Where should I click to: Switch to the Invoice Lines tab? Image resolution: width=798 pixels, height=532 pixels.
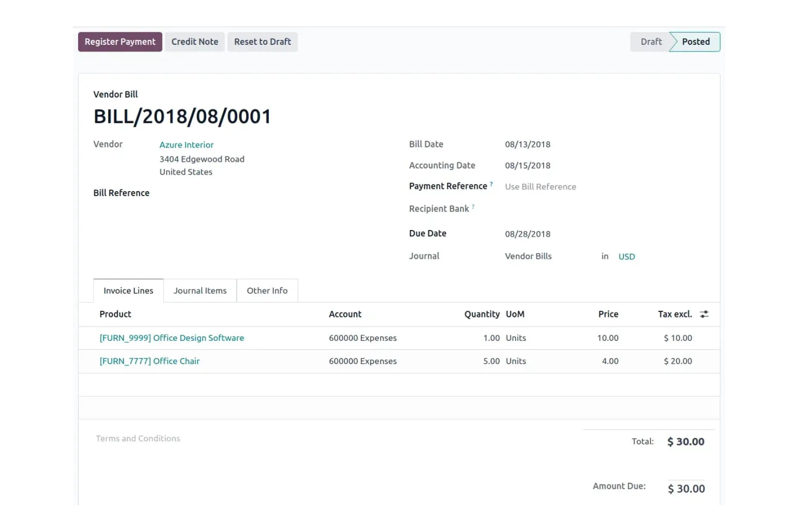pyautogui.click(x=129, y=290)
